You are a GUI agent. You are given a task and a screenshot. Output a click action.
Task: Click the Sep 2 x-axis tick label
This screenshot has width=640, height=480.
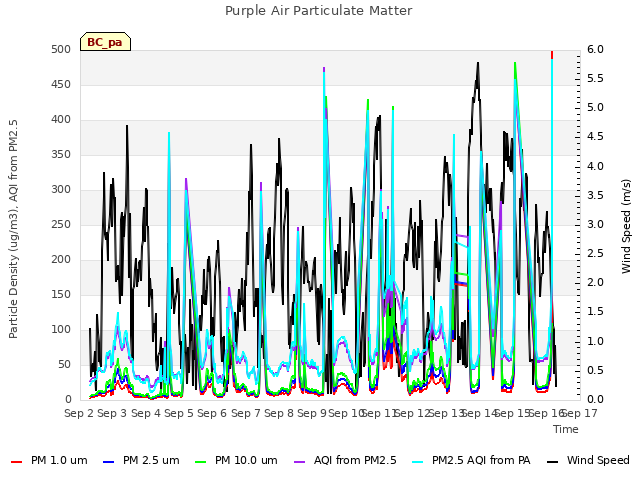[x=79, y=413]
